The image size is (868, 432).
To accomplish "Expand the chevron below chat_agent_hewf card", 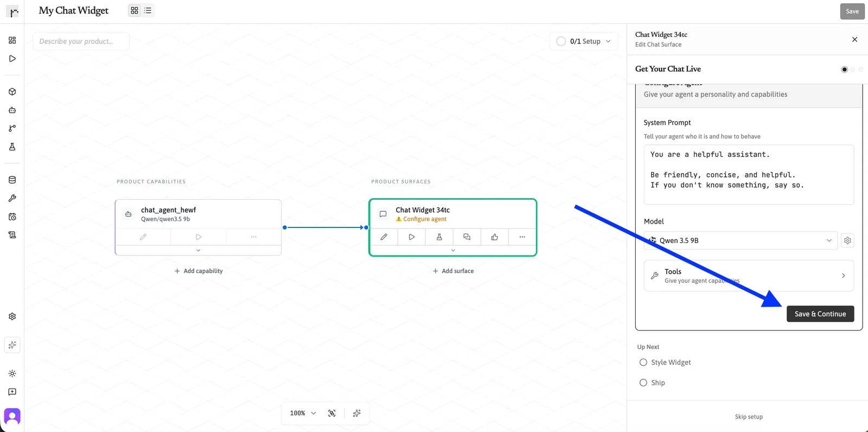I will 198,250.
